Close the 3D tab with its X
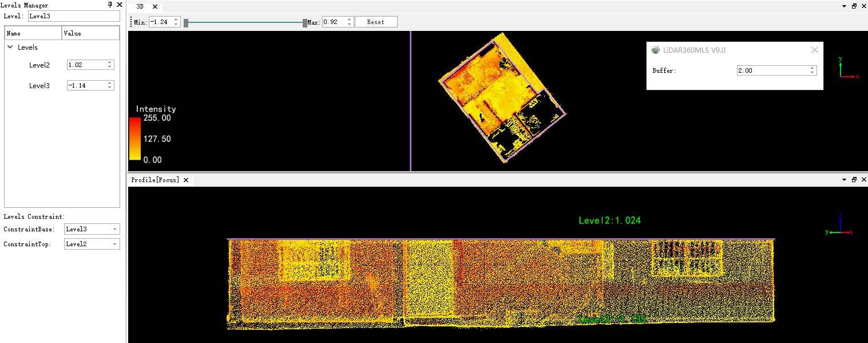Screen dimensions: 868x343 (154, 7)
